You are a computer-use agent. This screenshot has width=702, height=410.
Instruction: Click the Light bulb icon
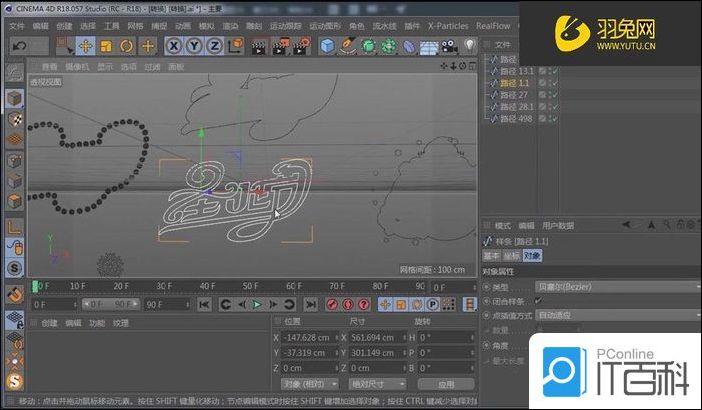click(470, 46)
